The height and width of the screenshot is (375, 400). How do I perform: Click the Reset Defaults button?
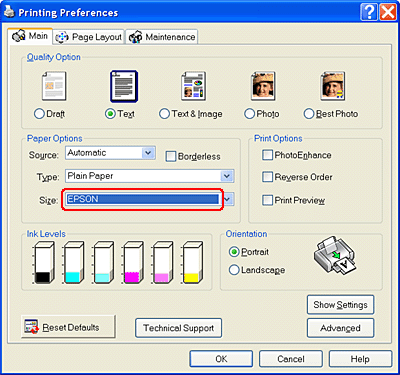(68, 327)
